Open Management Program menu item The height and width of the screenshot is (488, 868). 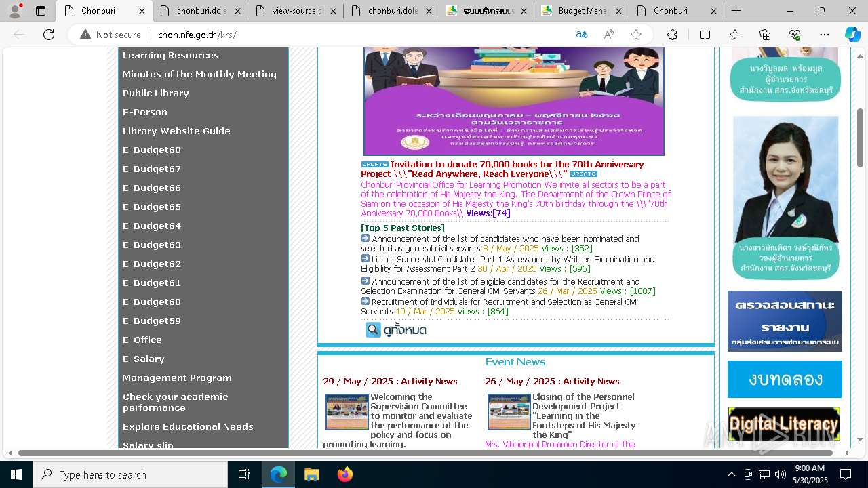[x=177, y=378]
